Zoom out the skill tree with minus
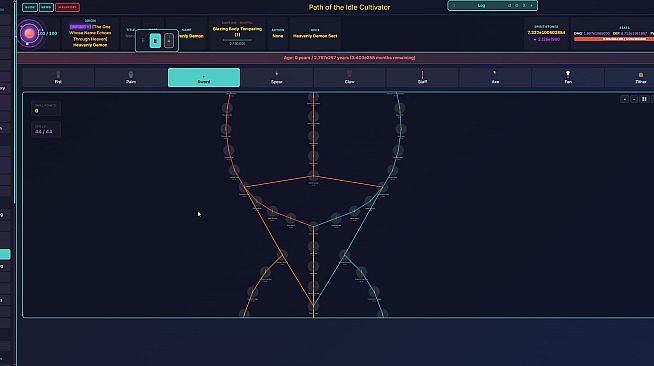 click(634, 99)
